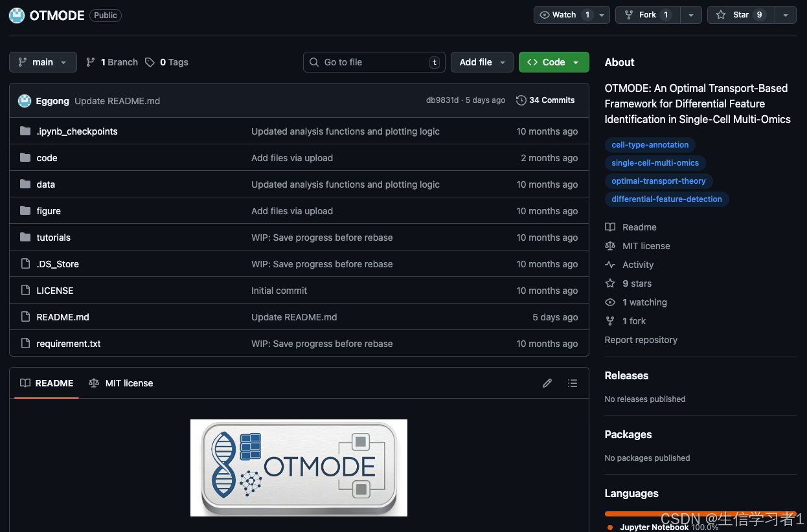Click the differential-feature-detection topic tag

point(667,199)
